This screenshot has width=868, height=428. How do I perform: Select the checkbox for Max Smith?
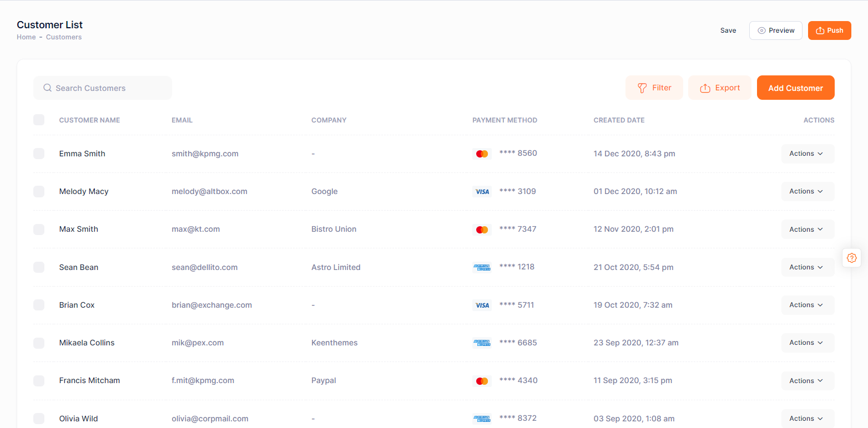tap(39, 230)
